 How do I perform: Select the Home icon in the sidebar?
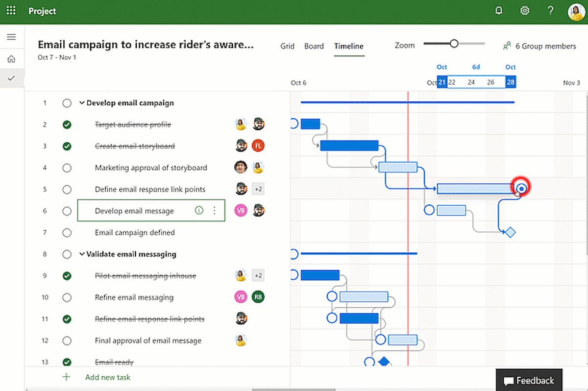(x=11, y=58)
